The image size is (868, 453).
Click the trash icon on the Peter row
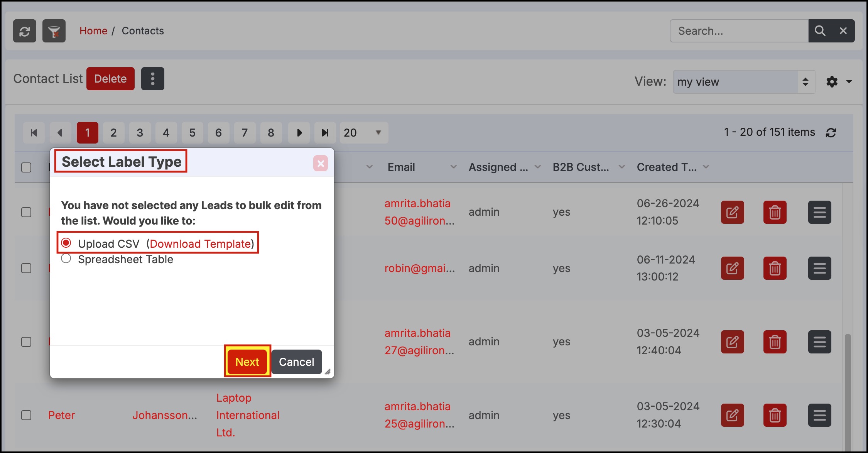(775, 415)
